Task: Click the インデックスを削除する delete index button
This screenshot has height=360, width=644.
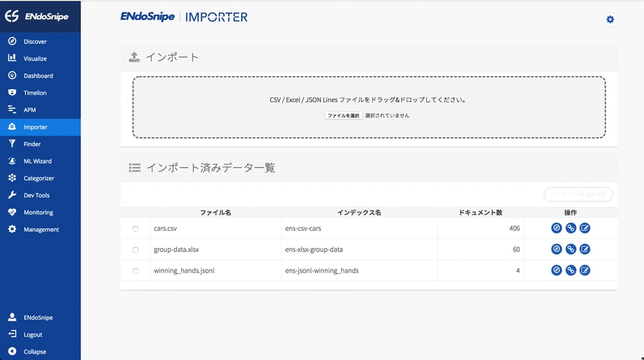Action: pos(578,195)
